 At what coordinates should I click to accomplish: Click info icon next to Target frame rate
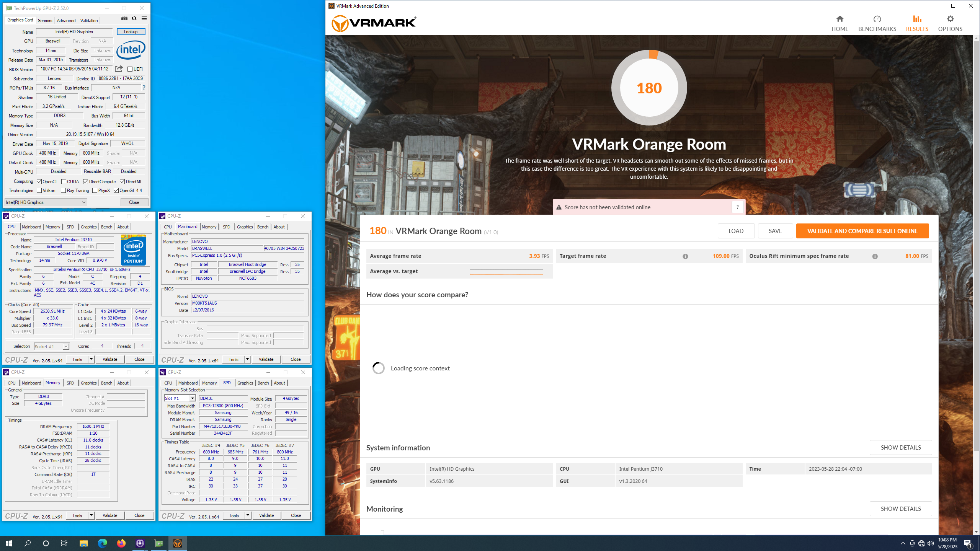[x=685, y=256]
